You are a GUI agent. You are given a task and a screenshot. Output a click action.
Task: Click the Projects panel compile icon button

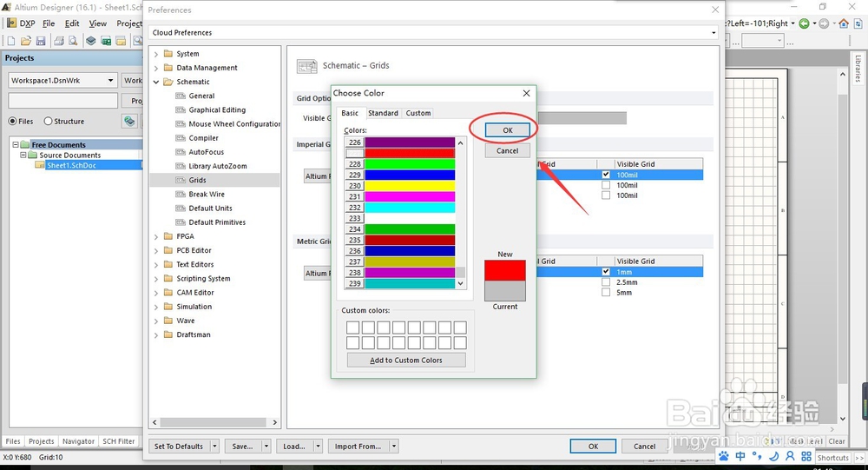click(129, 121)
